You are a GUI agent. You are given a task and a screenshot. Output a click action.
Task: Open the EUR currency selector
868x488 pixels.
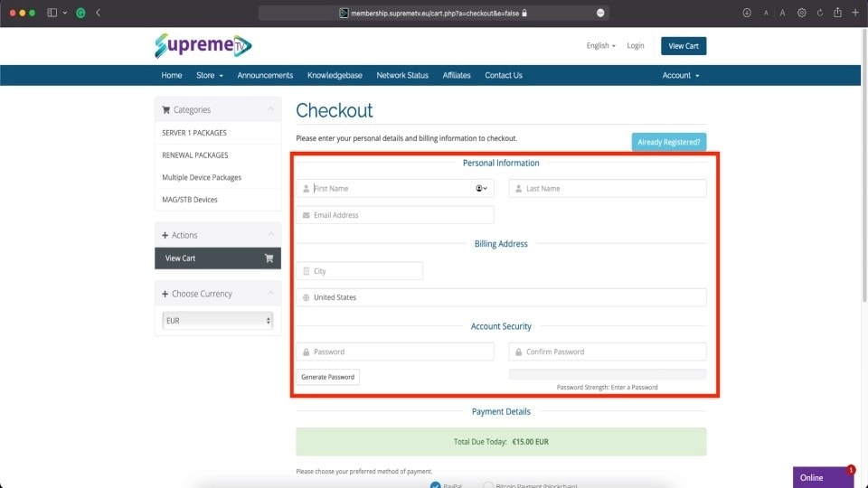click(x=218, y=320)
